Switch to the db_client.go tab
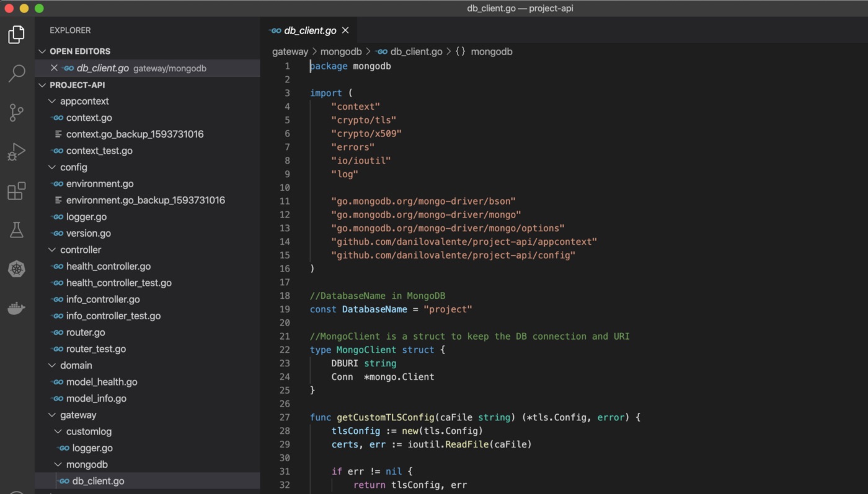868x494 pixels. pyautogui.click(x=309, y=30)
